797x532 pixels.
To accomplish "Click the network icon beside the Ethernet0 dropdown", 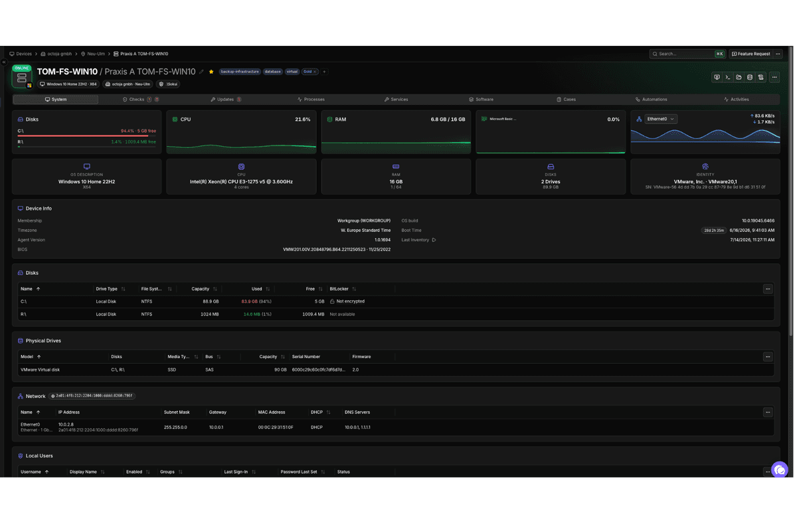I will pos(639,120).
